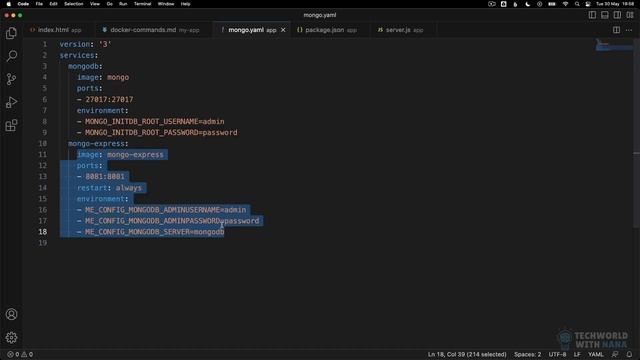Toggle the bottom panel layout icon
640x360 pixels.
tap(605, 15)
